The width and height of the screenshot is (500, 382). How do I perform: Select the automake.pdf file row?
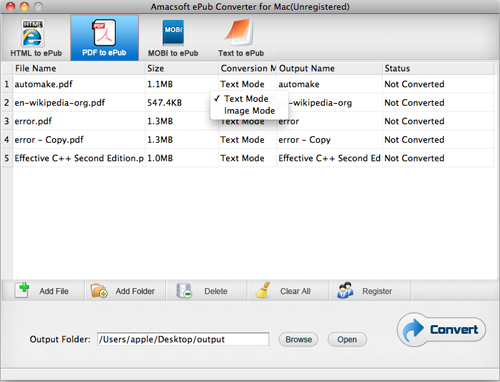247,84
